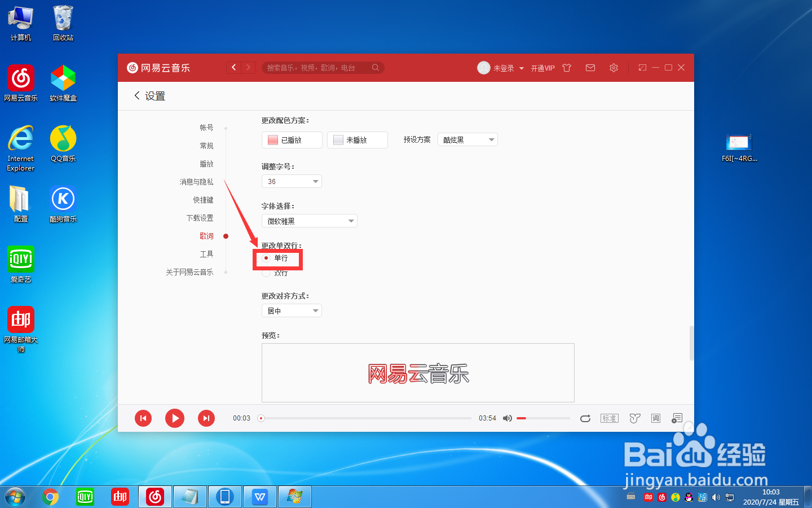Open the playlist queue icon
The image size is (812, 508).
pyautogui.click(x=677, y=418)
